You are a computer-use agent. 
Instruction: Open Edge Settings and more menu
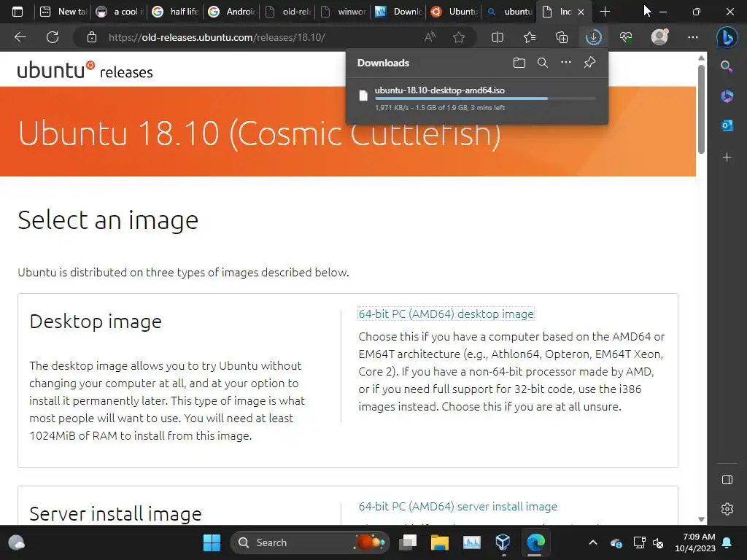pos(693,37)
